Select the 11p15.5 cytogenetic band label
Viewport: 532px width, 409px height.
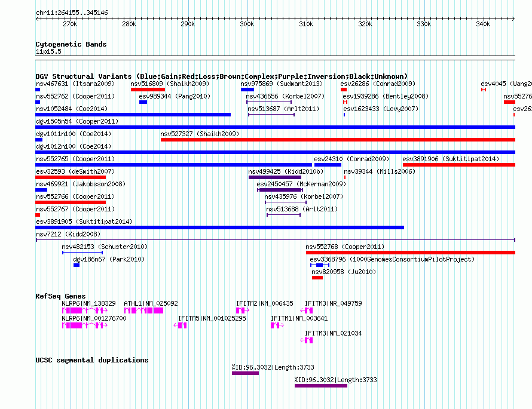coord(48,51)
